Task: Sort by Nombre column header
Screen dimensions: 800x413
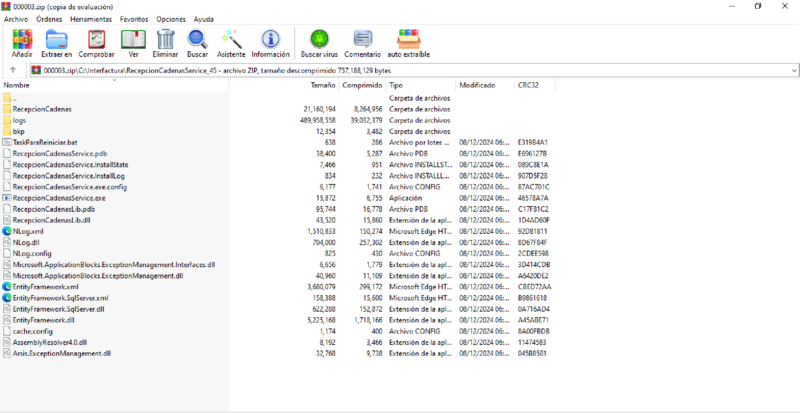Action: click(114, 85)
